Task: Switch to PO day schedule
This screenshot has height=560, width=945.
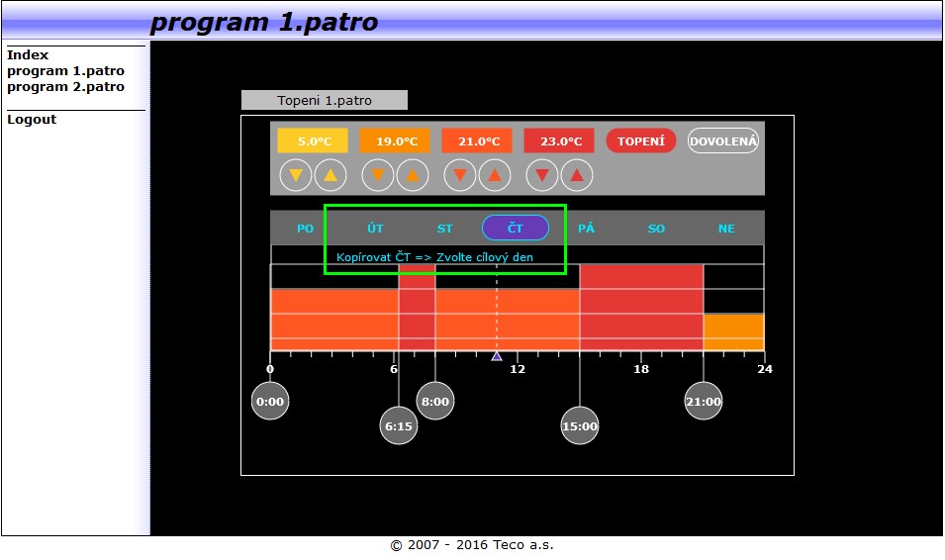Action: (305, 229)
